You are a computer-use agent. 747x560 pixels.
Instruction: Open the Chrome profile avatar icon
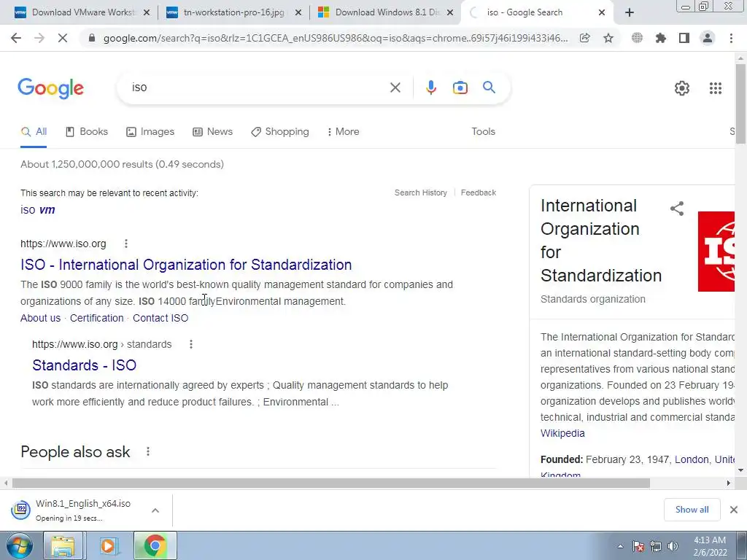708,38
